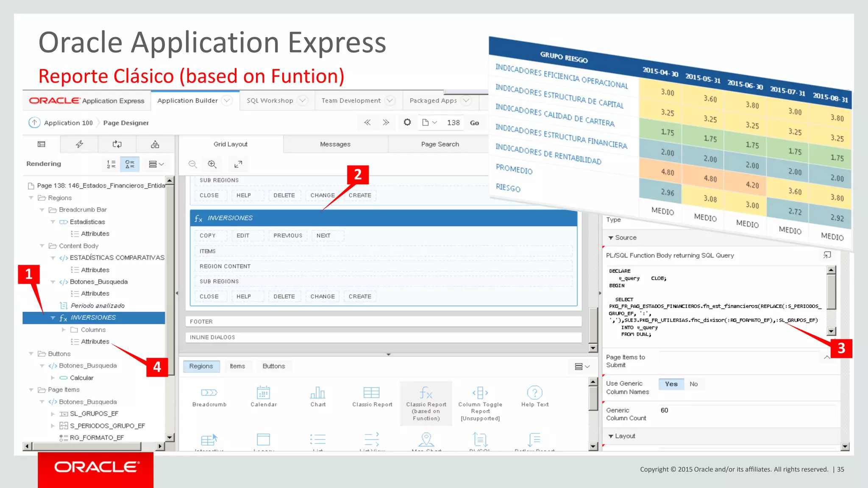This screenshot has width=868, height=488.
Task: Select ESTADÍSTICAS COMPARATIVAS region in tree
Action: point(117,258)
